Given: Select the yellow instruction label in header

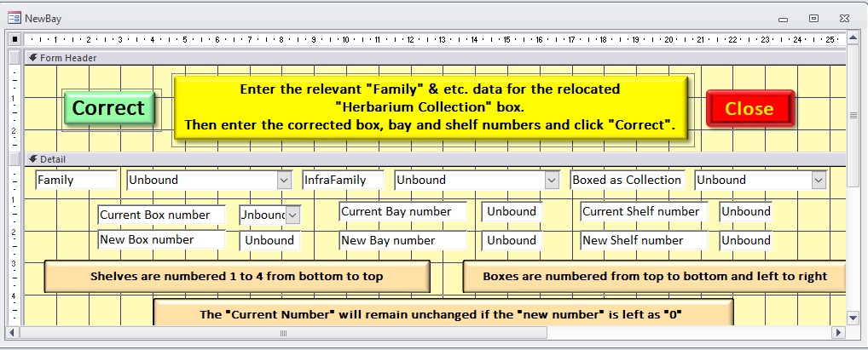Looking at the screenshot, I should [x=430, y=107].
